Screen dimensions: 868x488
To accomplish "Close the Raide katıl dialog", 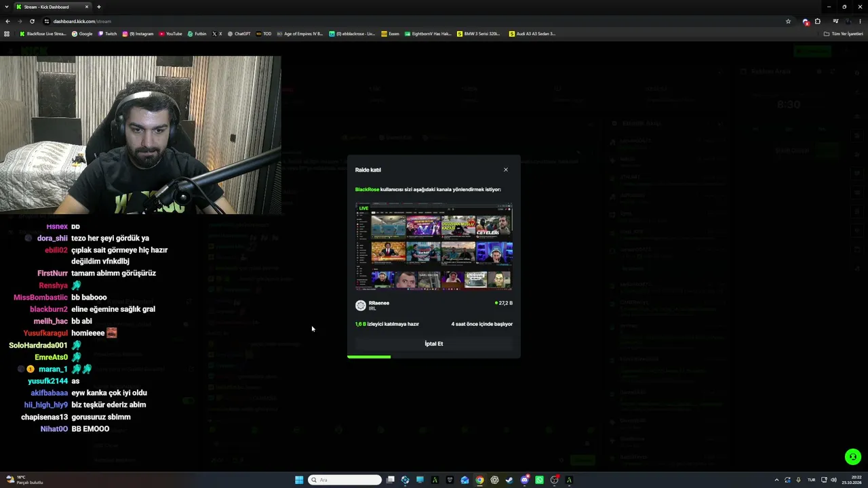I will click(505, 169).
